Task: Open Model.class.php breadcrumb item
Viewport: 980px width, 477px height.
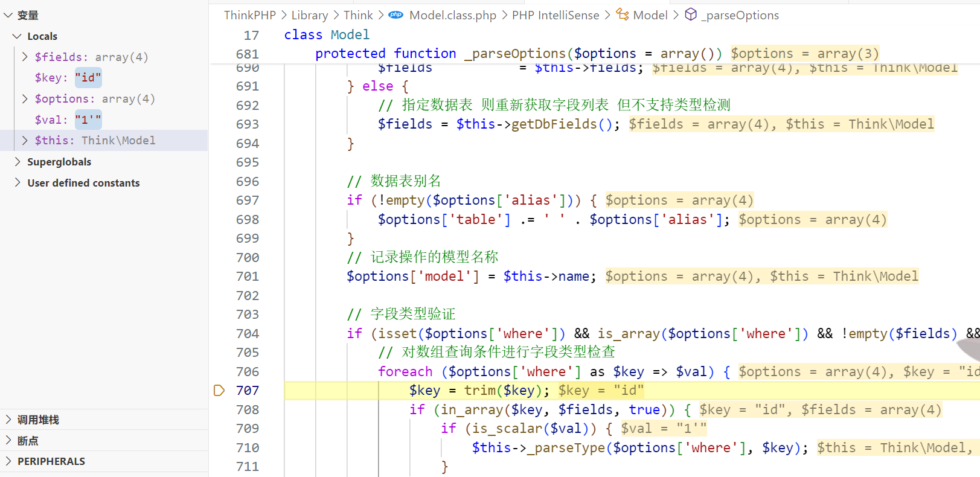Action: 452,15
